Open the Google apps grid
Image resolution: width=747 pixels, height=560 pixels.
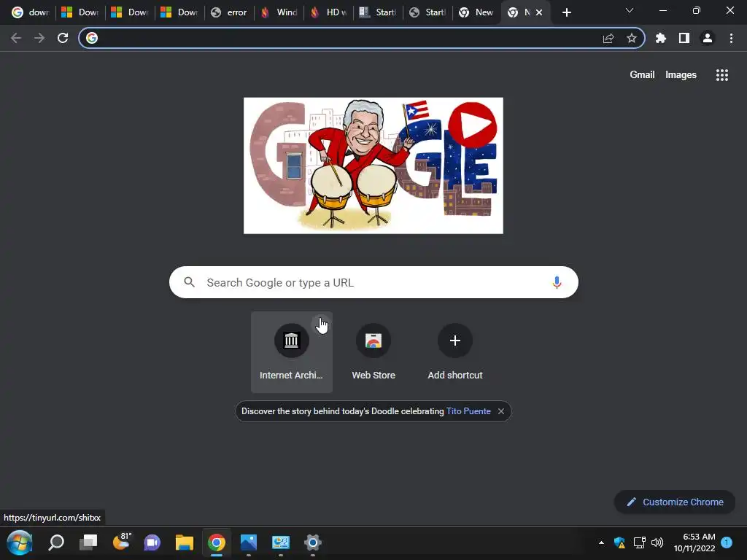point(721,75)
